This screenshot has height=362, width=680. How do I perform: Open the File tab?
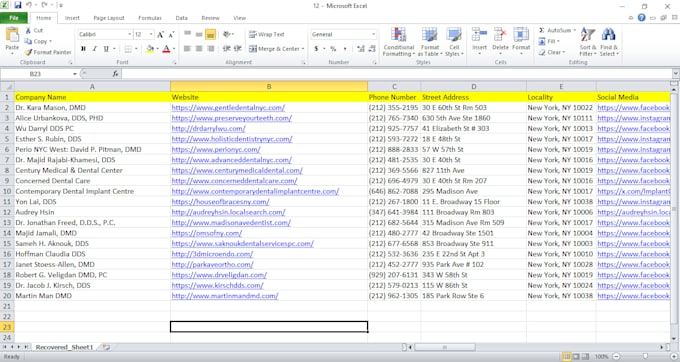coord(14,18)
